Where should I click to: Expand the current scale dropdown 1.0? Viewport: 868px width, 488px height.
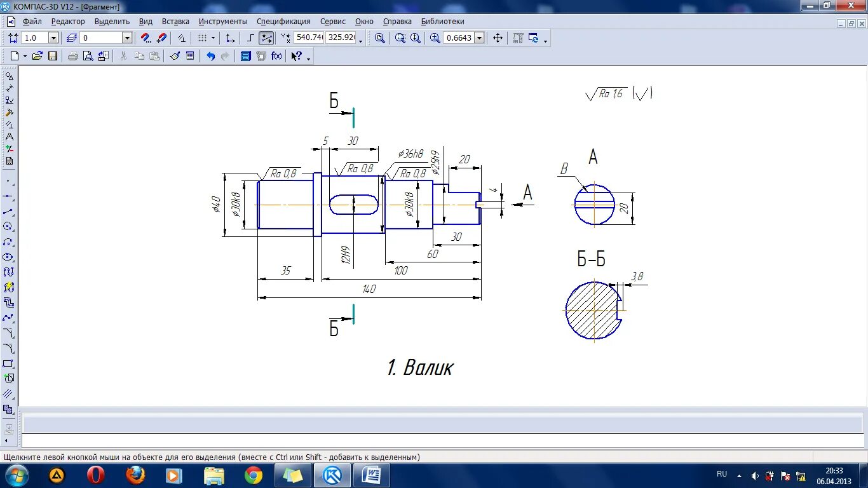[x=53, y=38]
